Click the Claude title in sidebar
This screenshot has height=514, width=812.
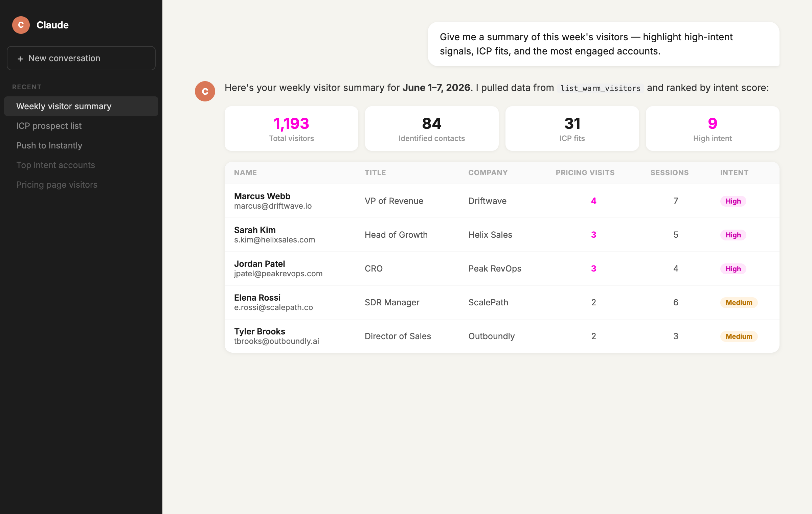click(52, 25)
